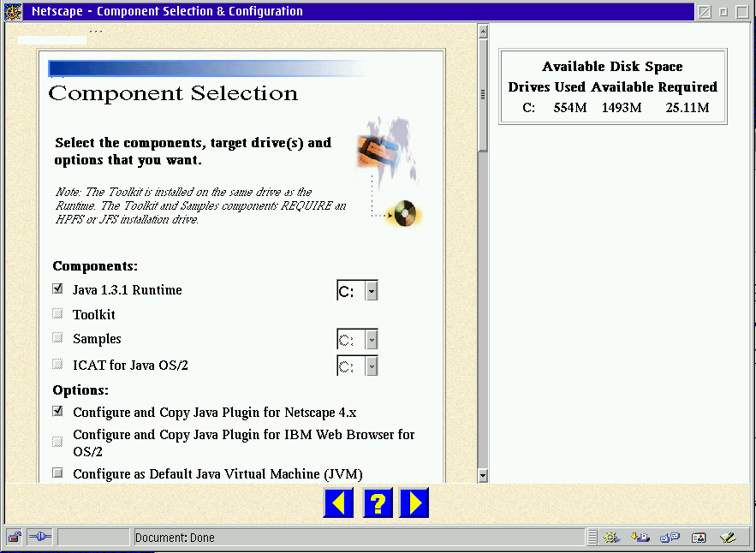Click the scrollbar down arrow
Image resolution: width=756 pixels, height=553 pixels.
483,475
